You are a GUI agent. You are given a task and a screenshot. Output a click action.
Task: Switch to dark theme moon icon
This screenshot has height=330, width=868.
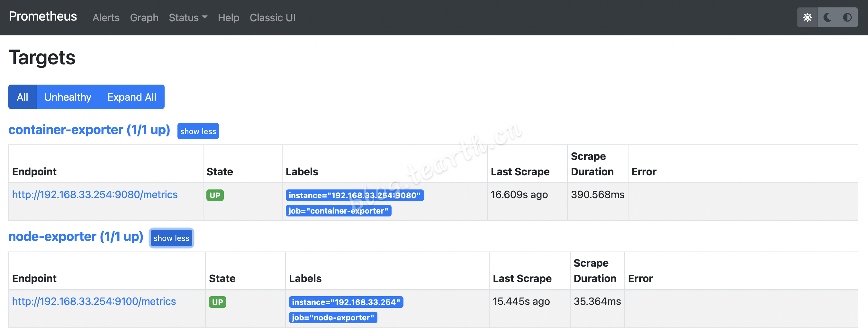coord(827,17)
